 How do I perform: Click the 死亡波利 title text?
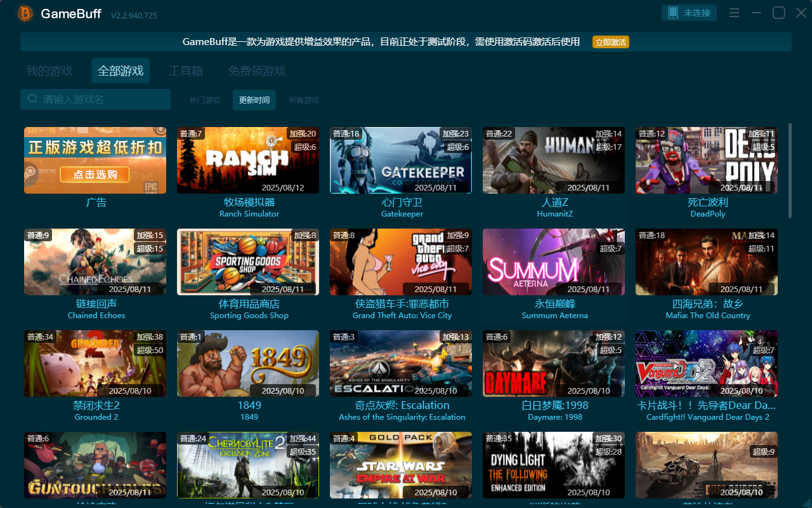pos(708,202)
